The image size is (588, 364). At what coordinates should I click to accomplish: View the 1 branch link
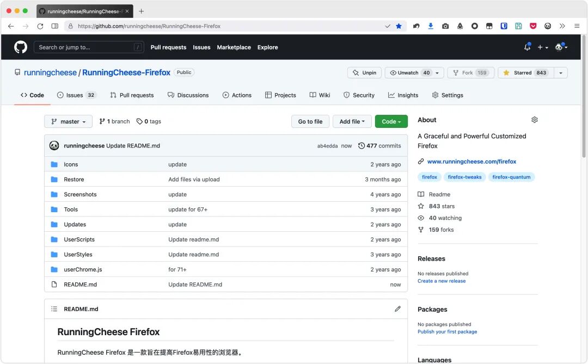[114, 121]
